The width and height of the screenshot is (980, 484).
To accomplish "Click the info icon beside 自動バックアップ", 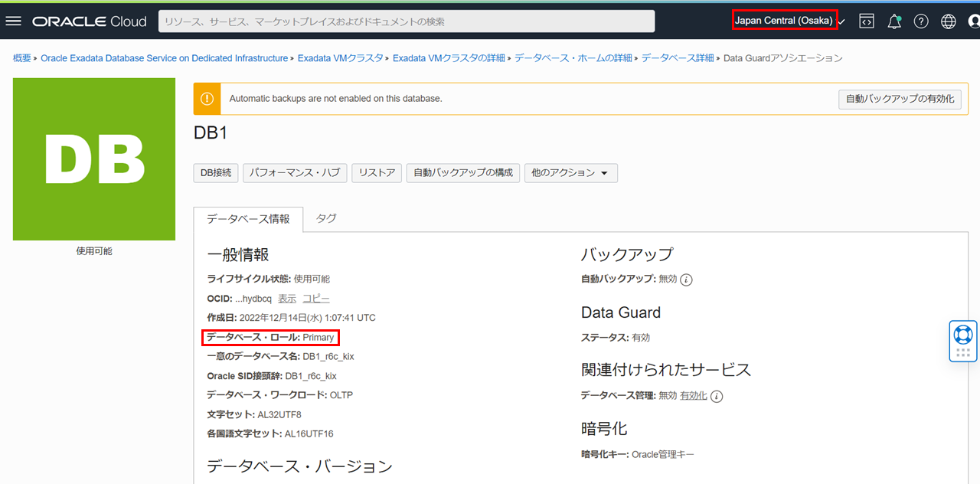I will click(687, 280).
